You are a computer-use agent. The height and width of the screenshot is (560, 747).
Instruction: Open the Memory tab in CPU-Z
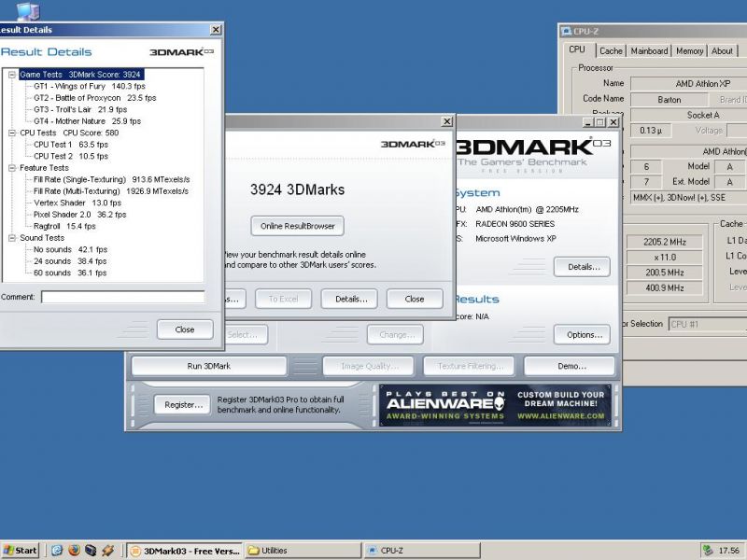pos(689,51)
